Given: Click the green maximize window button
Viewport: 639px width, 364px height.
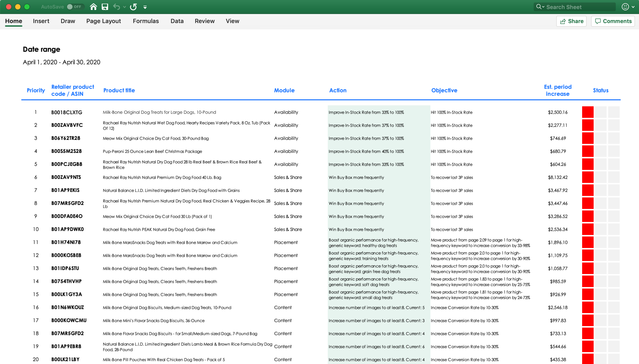Looking at the screenshot, I should (27, 7).
